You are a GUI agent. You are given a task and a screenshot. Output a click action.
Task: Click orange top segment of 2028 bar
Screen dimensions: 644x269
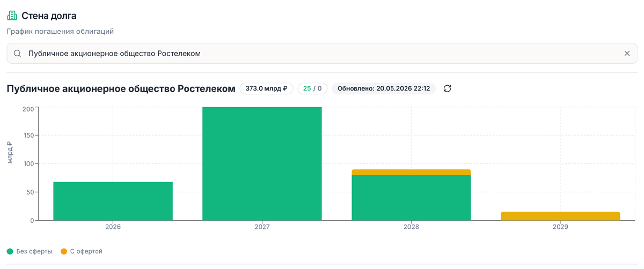point(411,172)
